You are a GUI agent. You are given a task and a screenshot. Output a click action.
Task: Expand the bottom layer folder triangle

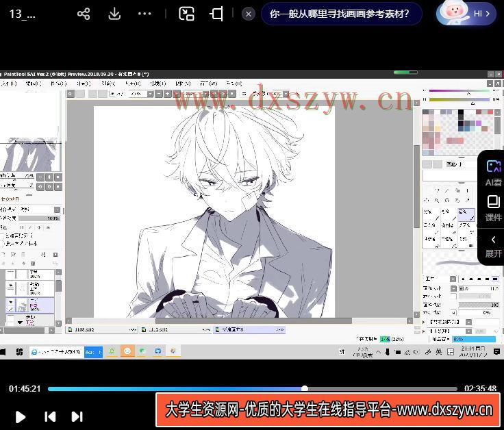[20, 322]
